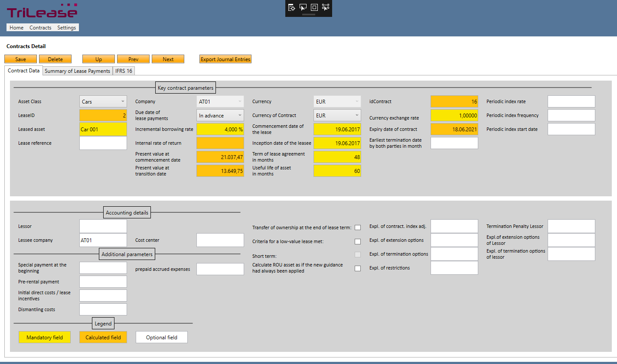Check low-value lease criteria checkbox
The image size is (617, 364).
click(x=358, y=241)
